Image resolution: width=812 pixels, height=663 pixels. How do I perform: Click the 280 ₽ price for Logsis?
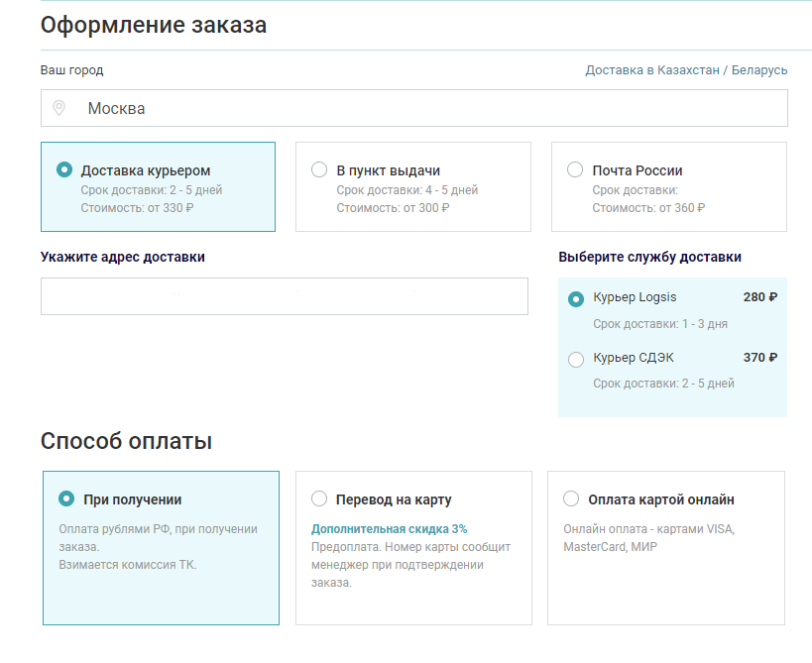(759, 297)
